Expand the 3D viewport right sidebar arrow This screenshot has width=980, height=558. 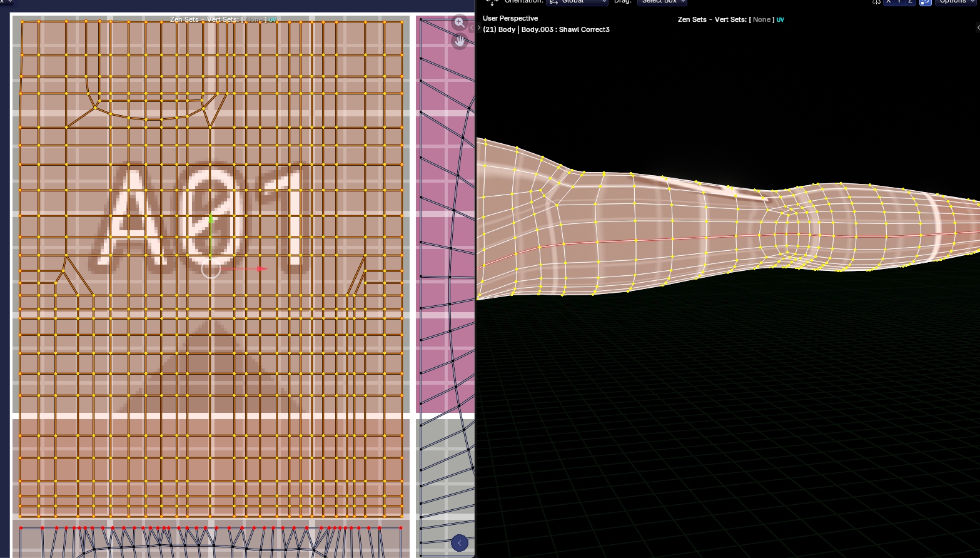pyautogui.click(x=977, y=28)
